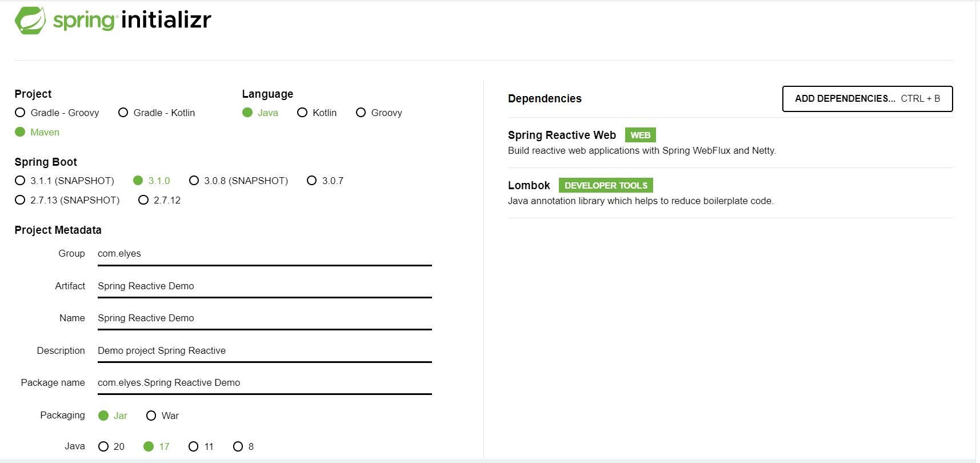This screenshot has height=463, width=980.
Task: Click the DEVELOPER TOOLS category tag
Action: (606, 185)
